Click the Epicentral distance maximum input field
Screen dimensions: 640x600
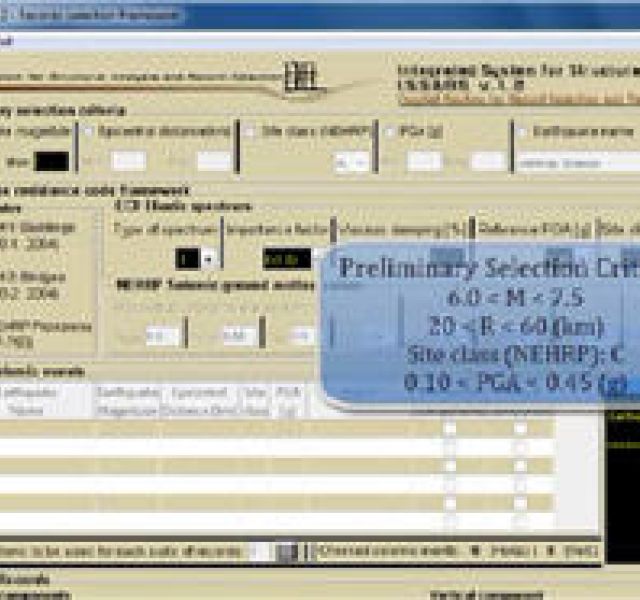click(214, 162)
